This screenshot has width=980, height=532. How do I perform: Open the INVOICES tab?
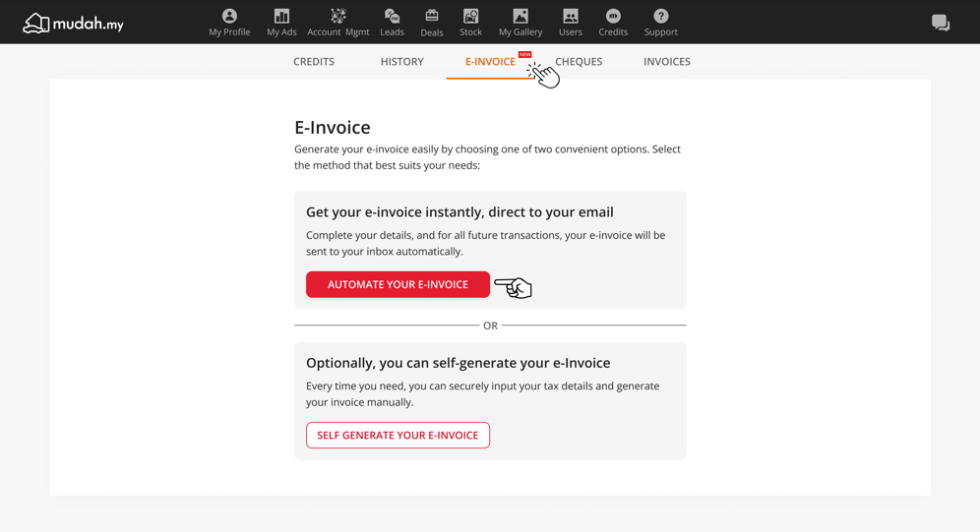pos(666,62)
